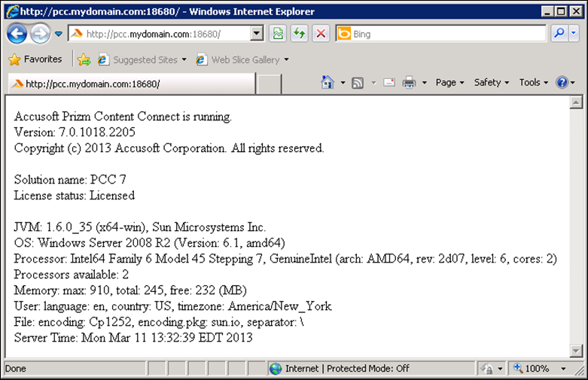Click Accusoft Prizm Content Connect is running text
Viewport: 588px width, 380px height.
click(x=123, y=117)
